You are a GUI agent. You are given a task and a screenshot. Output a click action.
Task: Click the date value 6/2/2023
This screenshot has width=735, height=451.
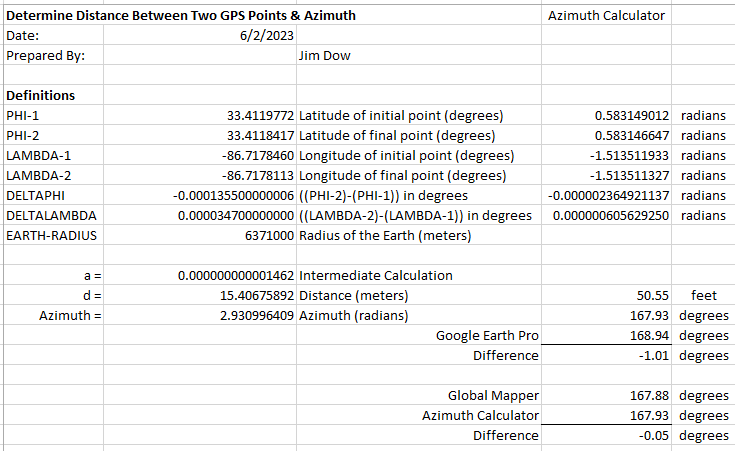pyautogui.click(x=261, y=36)
